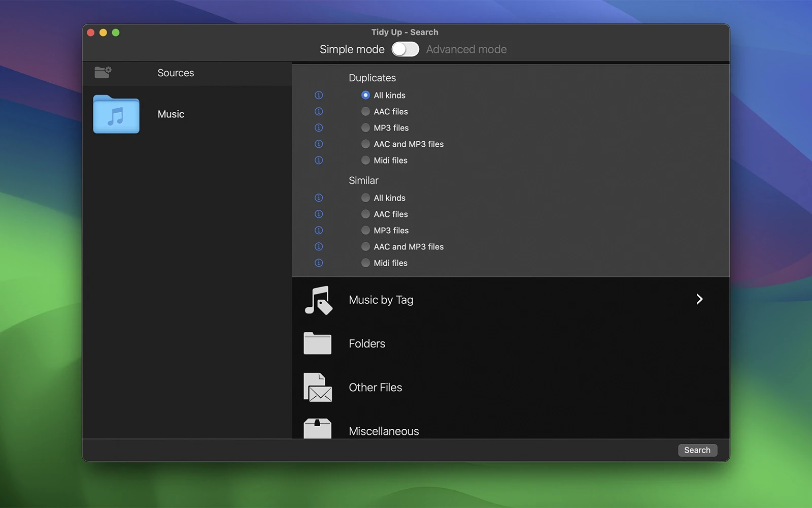Click the Miscellaneous box icon
Viewport: 812px width, 508px height.
point(318,429)
